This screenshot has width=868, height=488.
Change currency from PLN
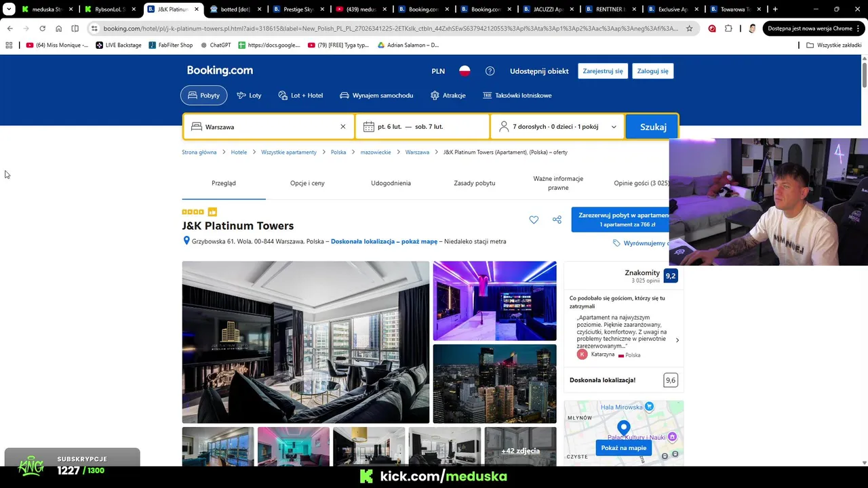(x=438, y=71)
